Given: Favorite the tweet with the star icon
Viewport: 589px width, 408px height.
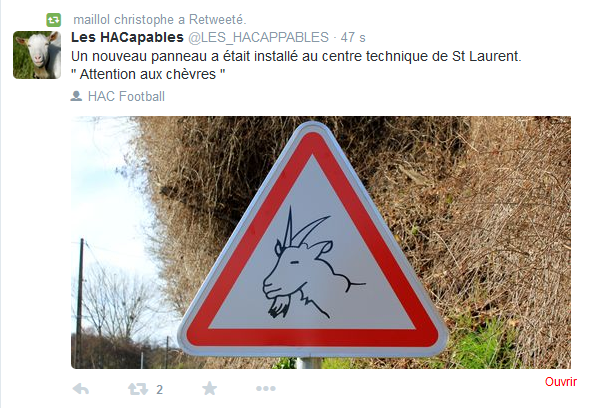Looking at the screenshot, I should point(210,388).
